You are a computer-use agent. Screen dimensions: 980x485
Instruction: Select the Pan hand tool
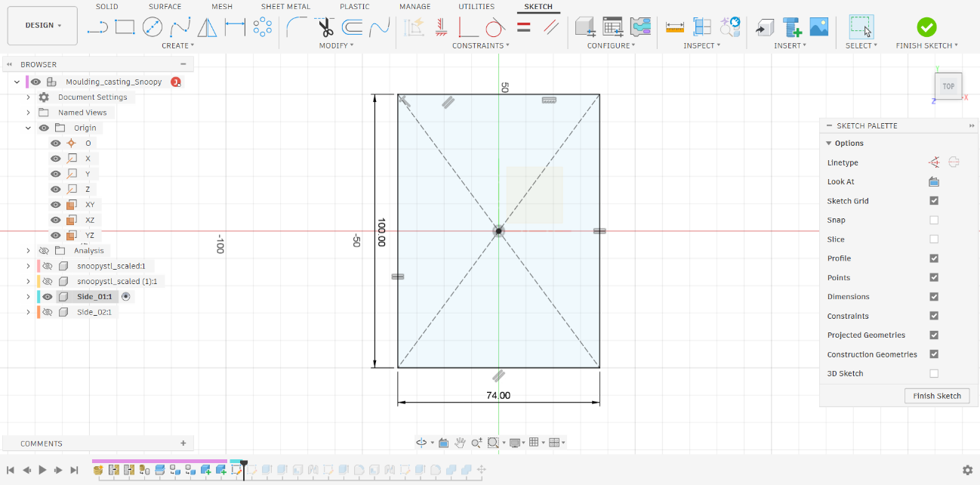(x=460, y=443)
